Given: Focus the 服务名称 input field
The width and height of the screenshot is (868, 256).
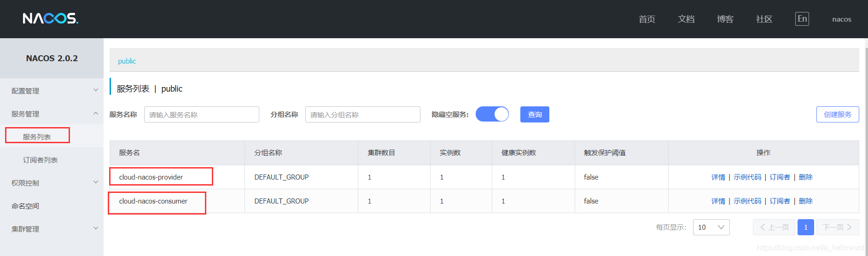Looking at the screenshot, I should point(202,114).
